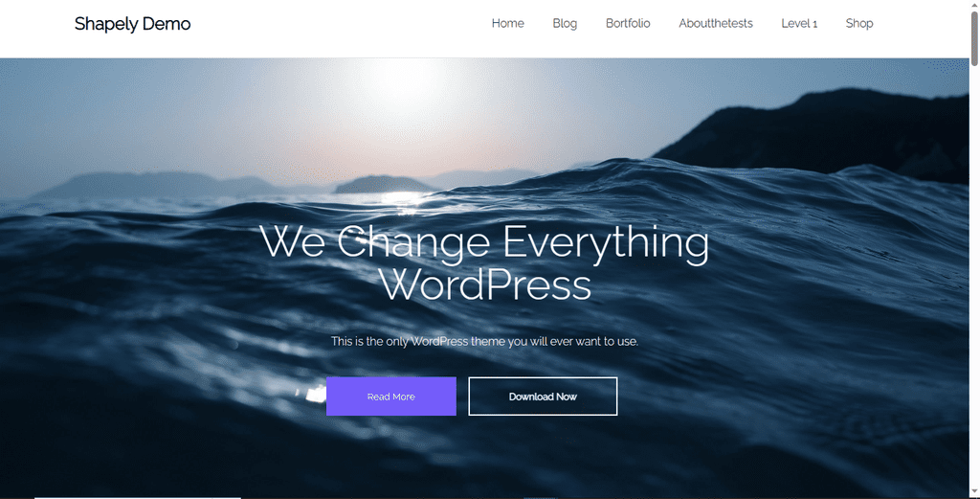This screenshot has height=499, width=980.
Task: Expand the Level 1 menu
Action: tap(799, 23)
